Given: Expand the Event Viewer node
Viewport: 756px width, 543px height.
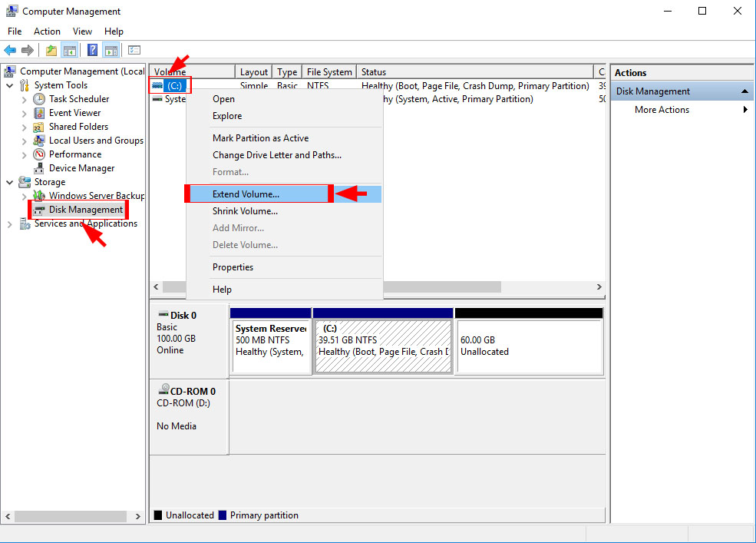Looking at the screenshot, I should coord(24,114).
